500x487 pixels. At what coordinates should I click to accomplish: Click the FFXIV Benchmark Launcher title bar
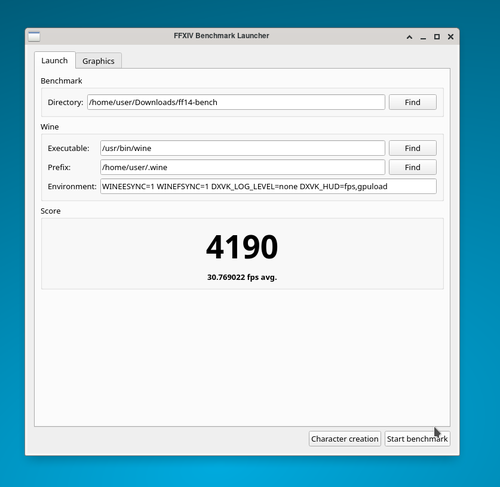(x=221, y=36)
